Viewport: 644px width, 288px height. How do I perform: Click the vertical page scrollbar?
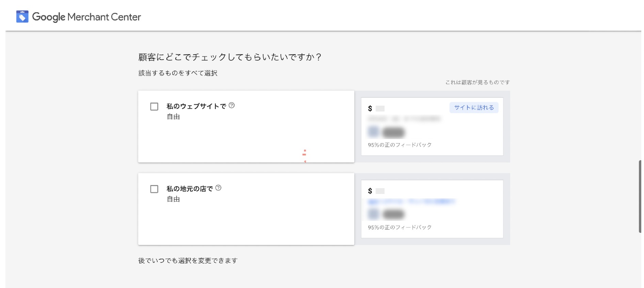(x=640, y=196)
